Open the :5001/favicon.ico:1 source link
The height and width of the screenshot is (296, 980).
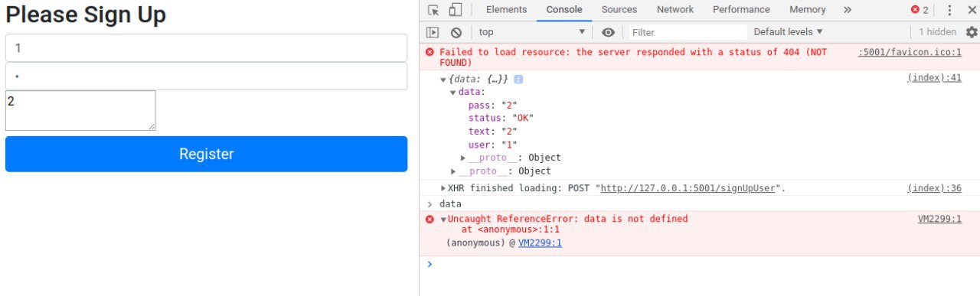pos(910,52)
